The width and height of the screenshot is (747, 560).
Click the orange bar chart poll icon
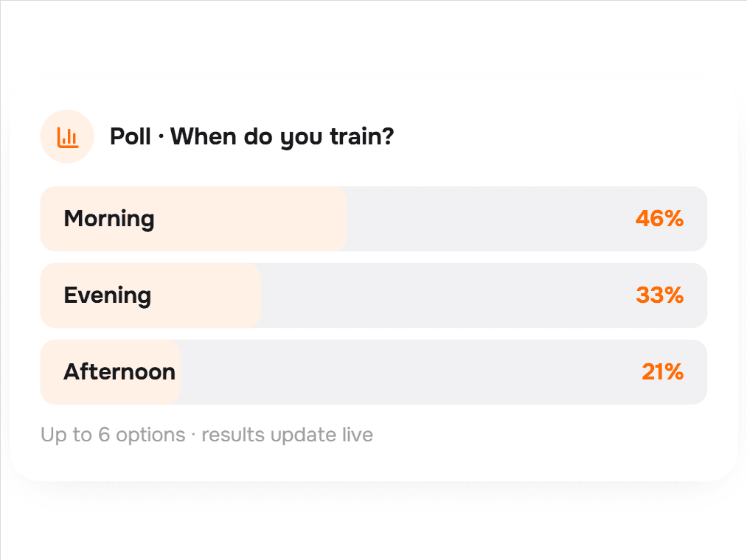(67, 136)
